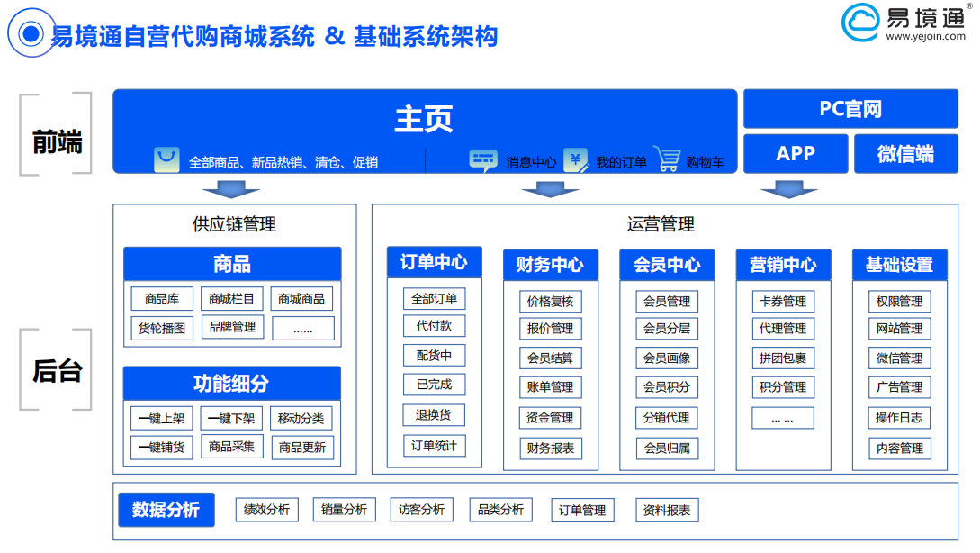Image resolution: width=980 pixels, height=553 pixels.
Task: Click 微信管理 box
Action: 899,358
